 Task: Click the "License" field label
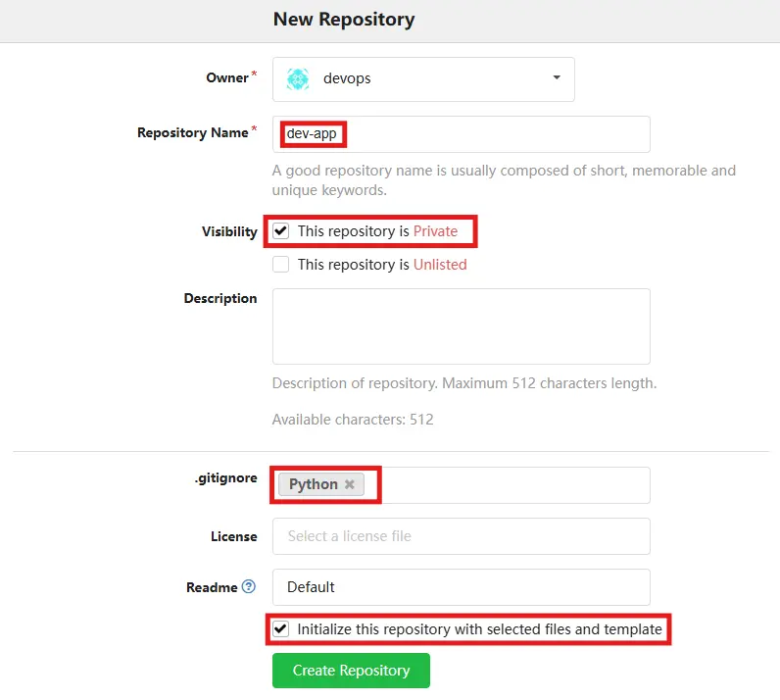233,536
